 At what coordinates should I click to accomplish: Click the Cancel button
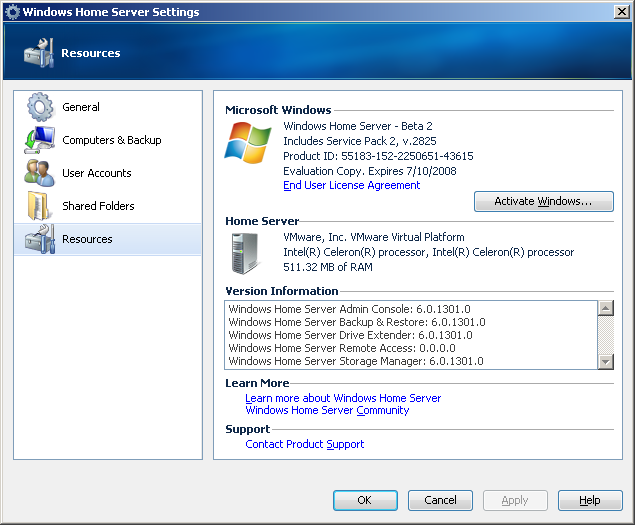pos(440,500)
